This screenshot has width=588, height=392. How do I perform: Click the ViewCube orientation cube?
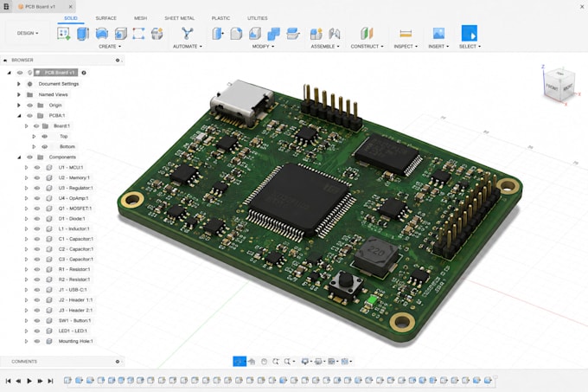[x=559, y=85]
